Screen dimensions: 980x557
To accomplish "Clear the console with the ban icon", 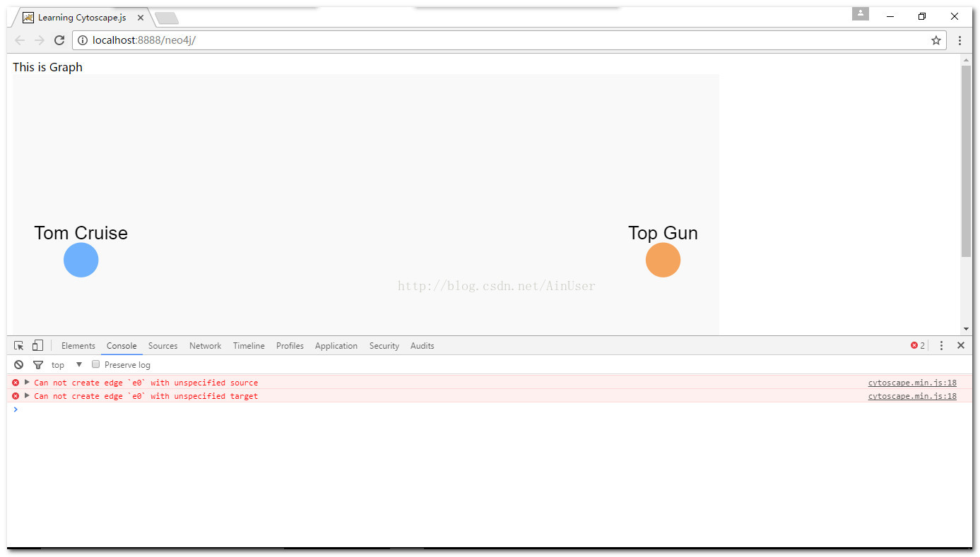I will pyautogui.click(x=18, y=365).
